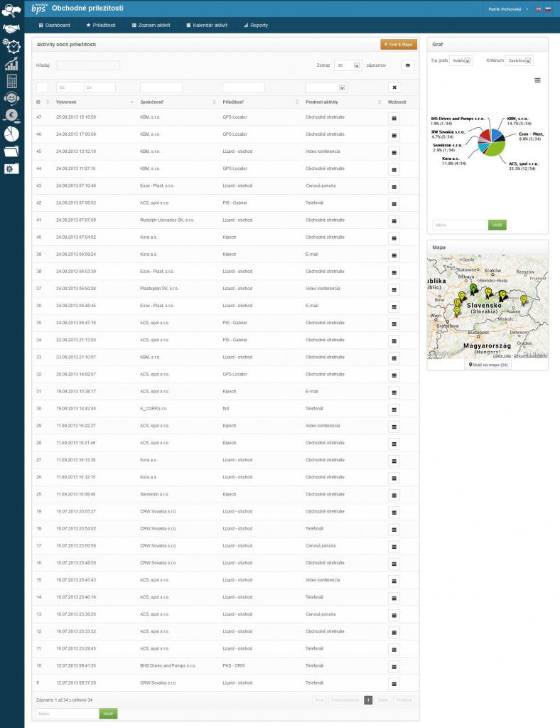Click the Ďalšia pagination button
Image resolution: width=560 pixels, height=728 pixels.
[x=383, y=700]
